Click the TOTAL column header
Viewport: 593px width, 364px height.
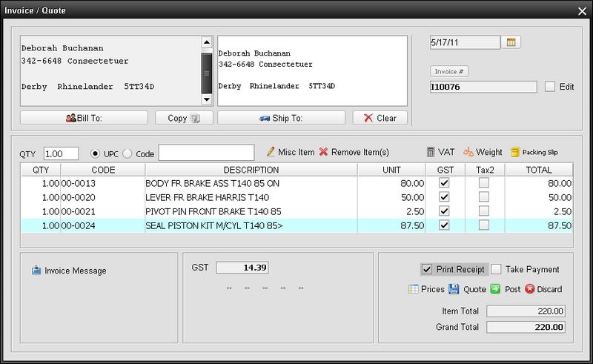[539, 170]
